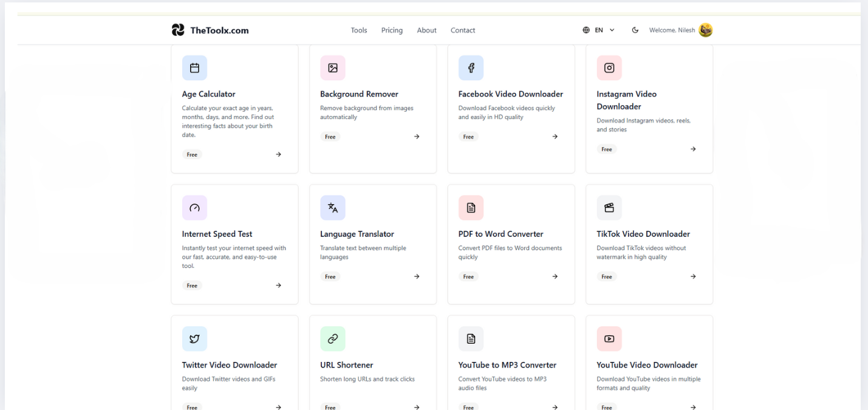This screenshot has width=868, height=410.
Task: Click 'Remove background from images automatically' description
Action: [367, 112]
